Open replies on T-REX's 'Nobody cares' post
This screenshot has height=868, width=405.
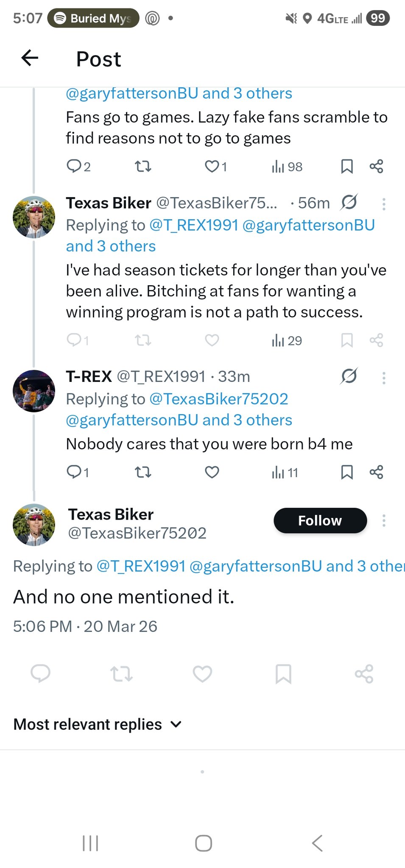74,472
